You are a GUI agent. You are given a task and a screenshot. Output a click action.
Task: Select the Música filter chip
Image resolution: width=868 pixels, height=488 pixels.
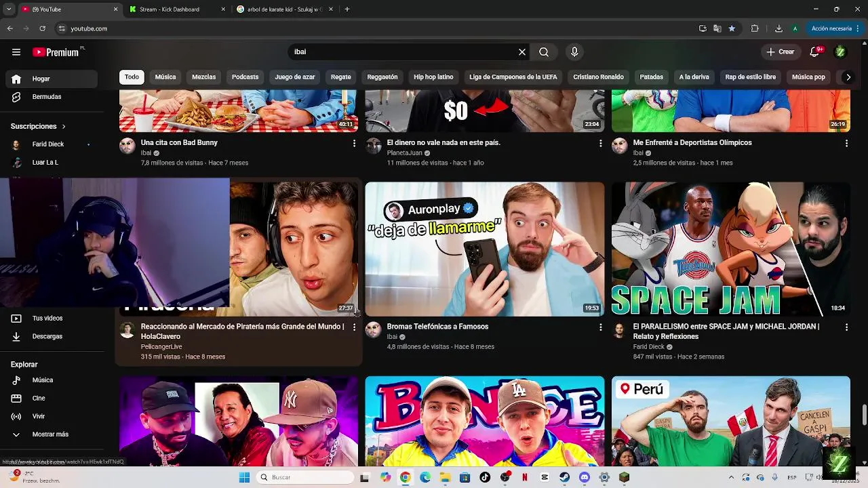(x=165, y=77)
